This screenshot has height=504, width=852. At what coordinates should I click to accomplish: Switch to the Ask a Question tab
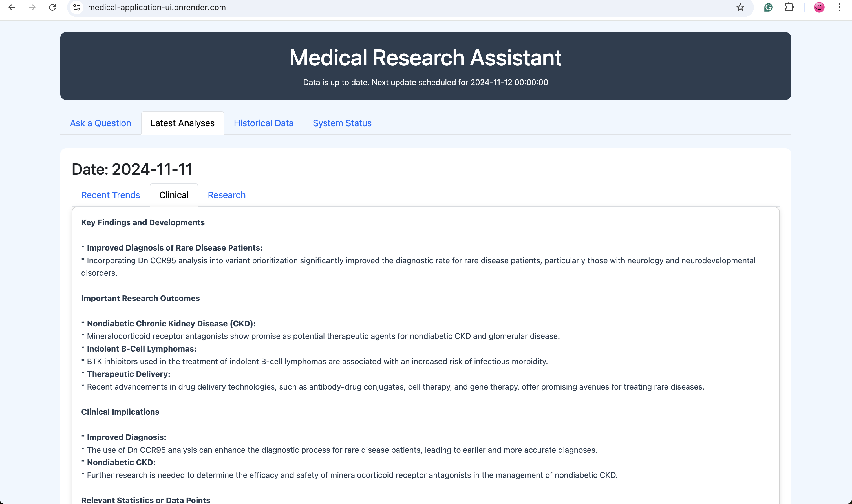tap(101, 123)
